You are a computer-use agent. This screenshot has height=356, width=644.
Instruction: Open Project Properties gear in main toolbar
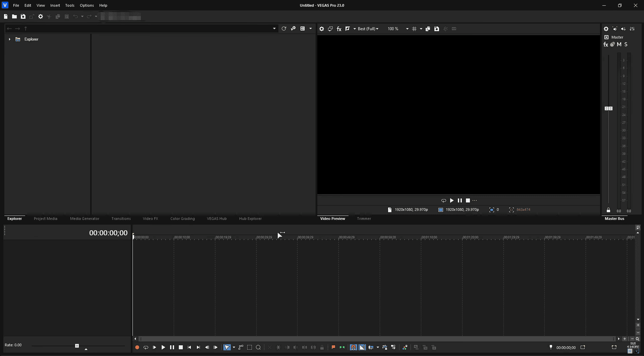[x=41, y=16]
